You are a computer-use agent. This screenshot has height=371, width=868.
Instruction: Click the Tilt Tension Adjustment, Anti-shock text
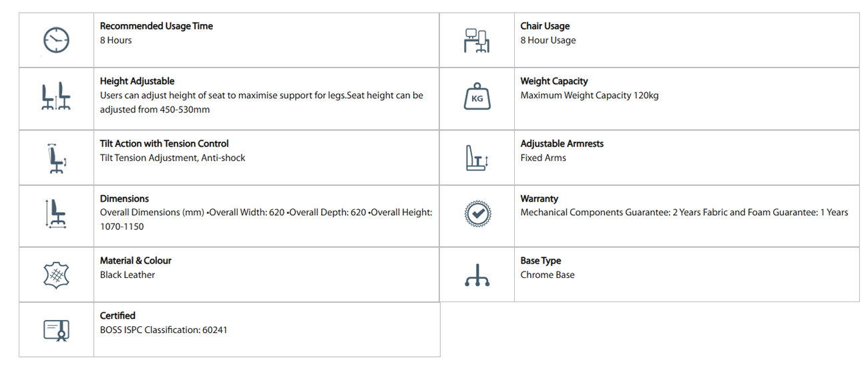pos(172,158)
